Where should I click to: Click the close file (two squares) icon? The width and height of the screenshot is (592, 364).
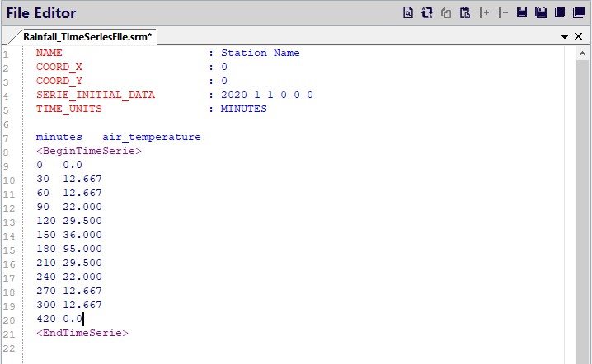click(x=560, y=13)
